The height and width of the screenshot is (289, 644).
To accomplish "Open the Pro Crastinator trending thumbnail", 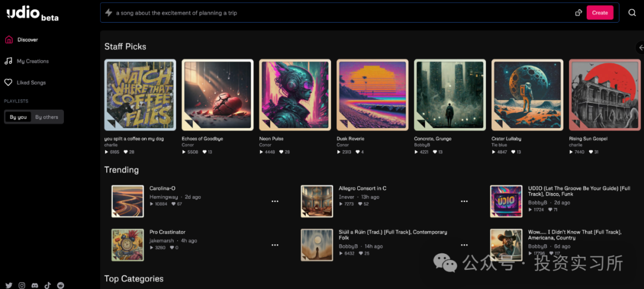I will point(128,245).
